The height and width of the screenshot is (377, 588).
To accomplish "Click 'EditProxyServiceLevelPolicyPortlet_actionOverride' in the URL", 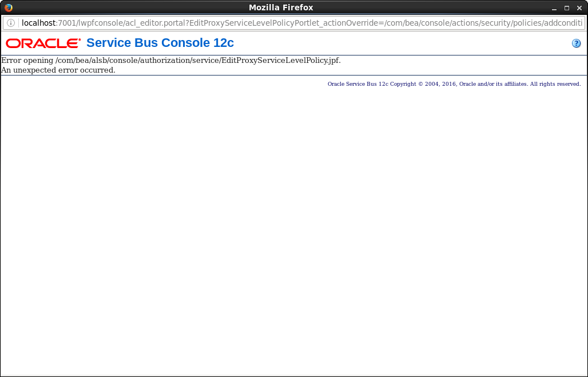I will coord(286,23).
